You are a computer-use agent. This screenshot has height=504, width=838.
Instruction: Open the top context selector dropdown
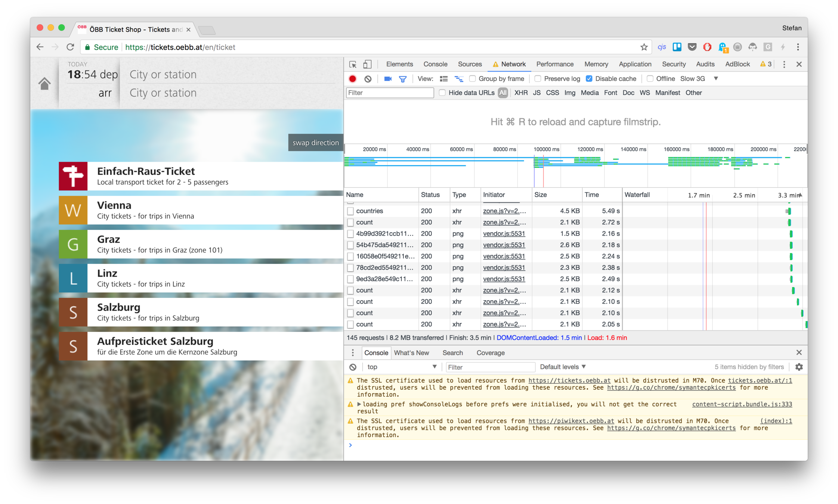click(402, 367)
